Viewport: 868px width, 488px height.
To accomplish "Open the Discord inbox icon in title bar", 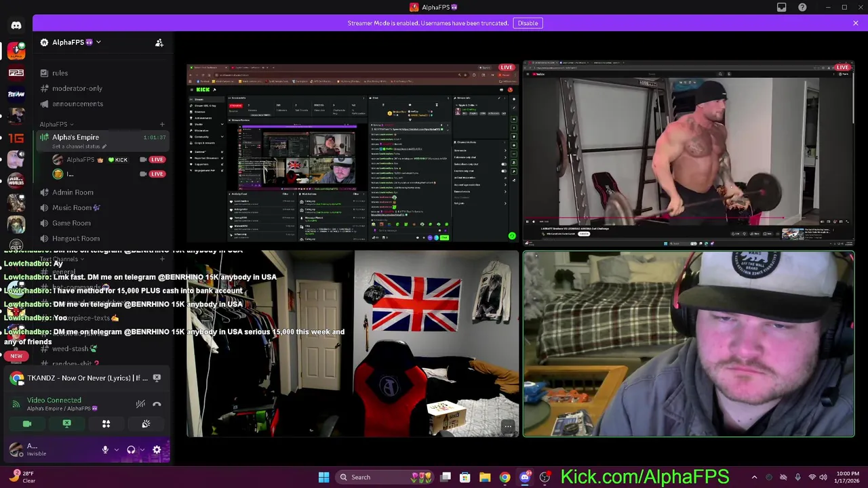I will pos(781,7).
